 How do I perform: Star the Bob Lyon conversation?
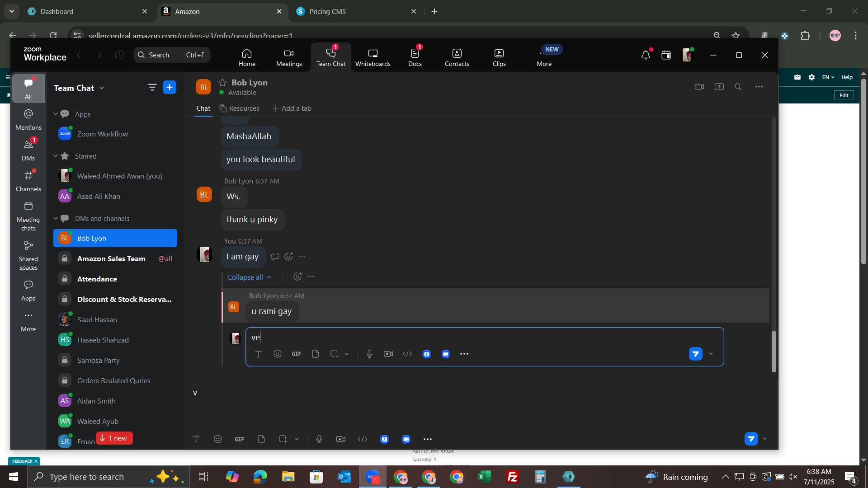222,82
